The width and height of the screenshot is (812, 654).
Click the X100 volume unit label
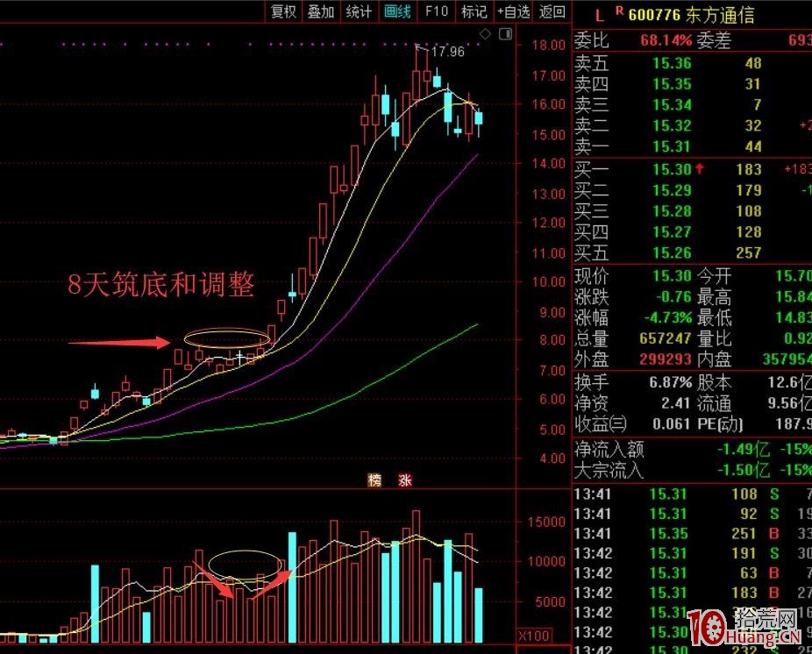[x=534, y=636]
